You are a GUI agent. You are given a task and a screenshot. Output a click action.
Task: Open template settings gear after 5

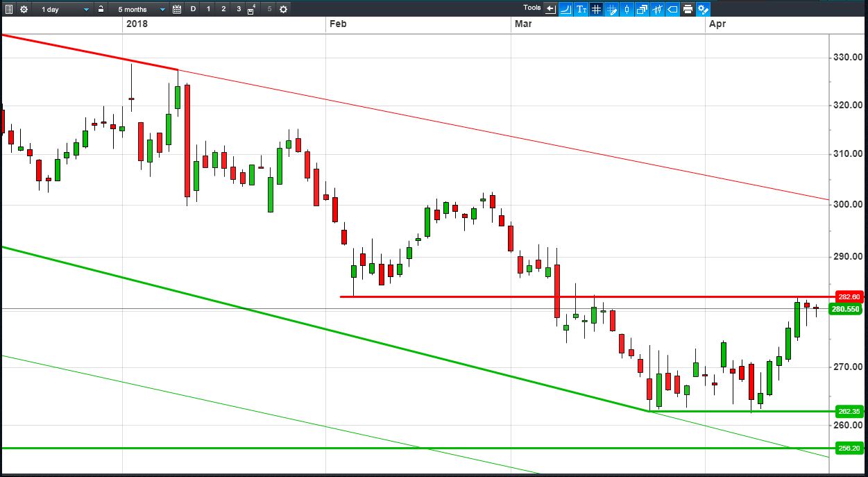(283, 9)
